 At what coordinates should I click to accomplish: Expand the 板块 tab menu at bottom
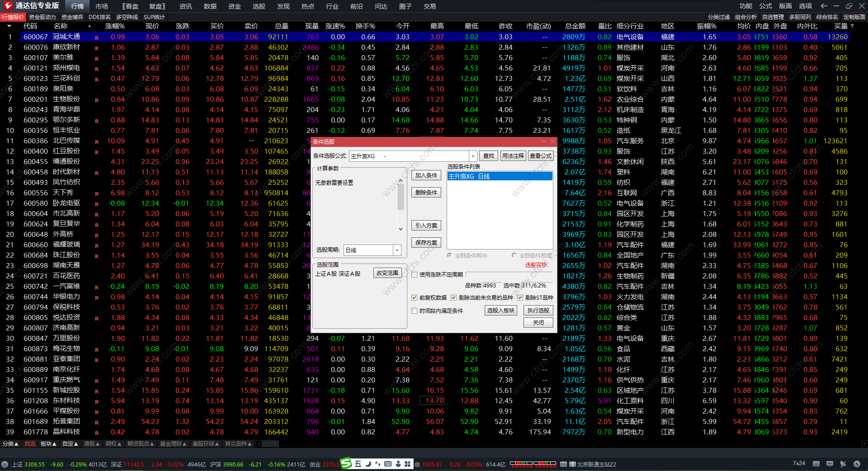coord(48,444)
